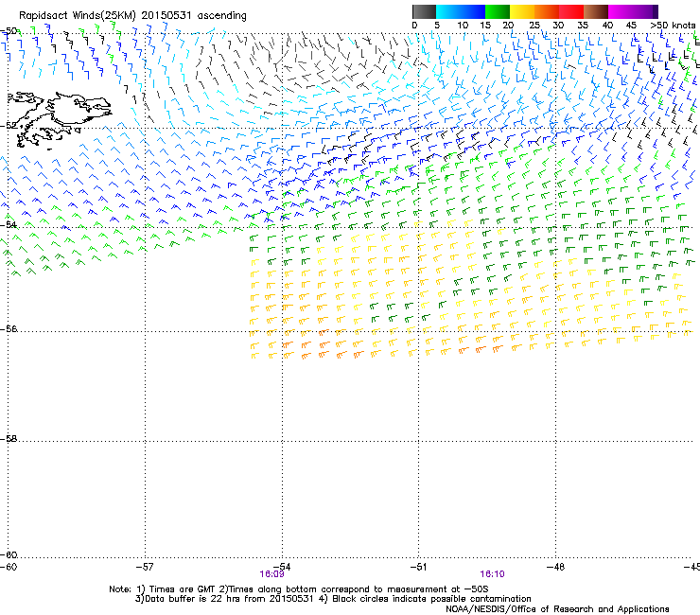
Task: Click the '40' tick label under color bar
Action: tap(607, 25)
